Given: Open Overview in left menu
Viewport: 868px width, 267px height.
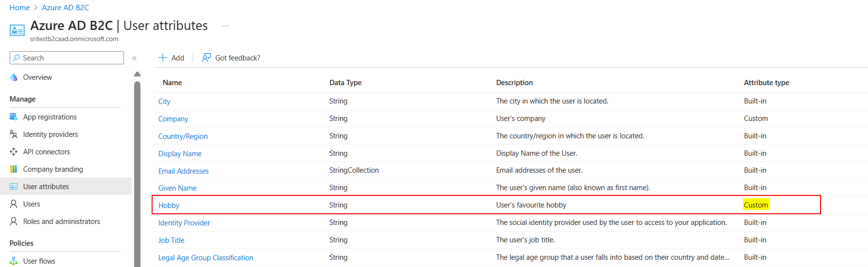Looking at the screenshot, I should 37,77.
